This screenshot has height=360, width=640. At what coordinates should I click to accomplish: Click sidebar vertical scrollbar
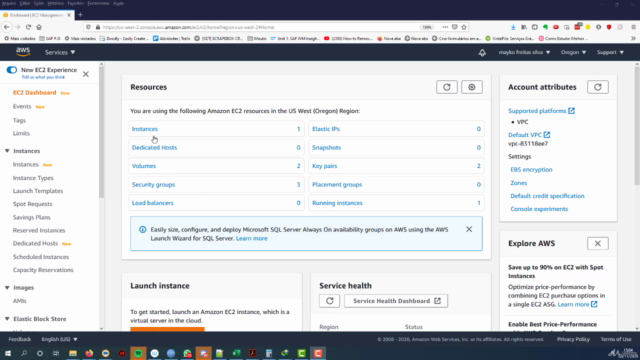pos(101,131)
